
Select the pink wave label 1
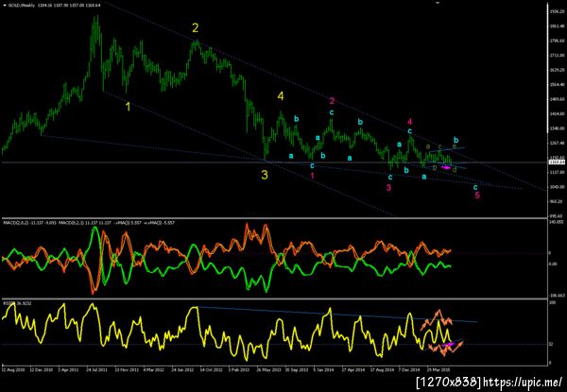click(313, 176)
